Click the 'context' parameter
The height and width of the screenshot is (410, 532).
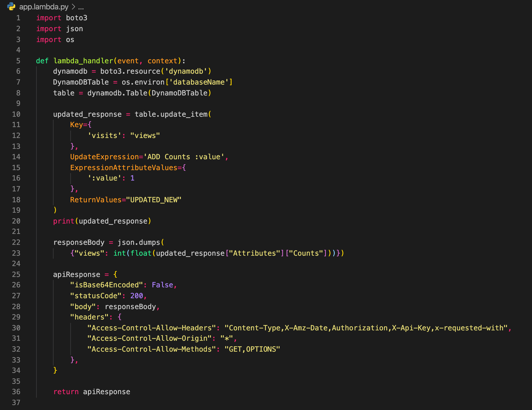pyautogui.click(x=162, y=61)
